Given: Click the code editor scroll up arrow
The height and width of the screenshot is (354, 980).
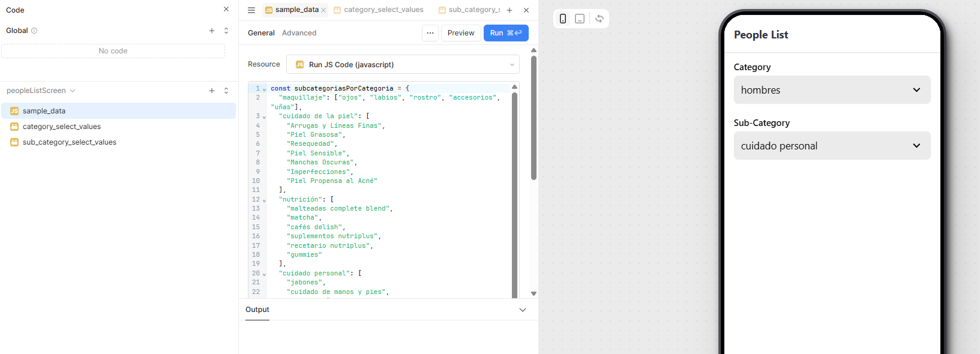Looking at the screenshot, I should pyautogui.click(x=514, y=87).
